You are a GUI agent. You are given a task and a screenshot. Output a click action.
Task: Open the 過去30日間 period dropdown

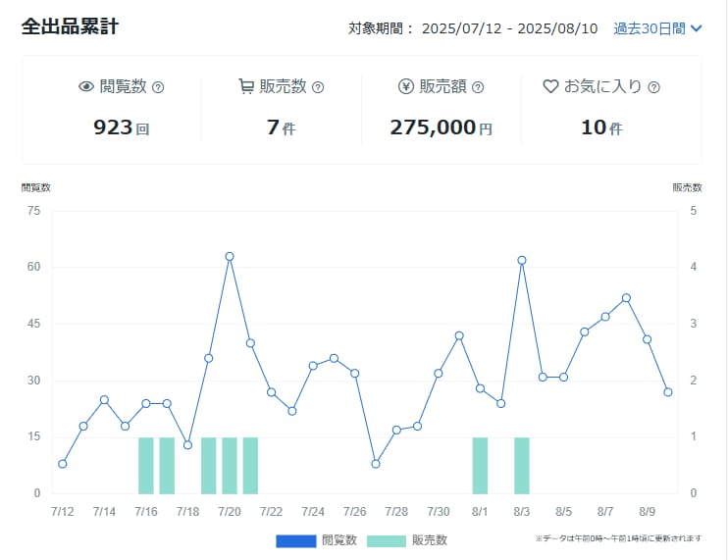657,28
